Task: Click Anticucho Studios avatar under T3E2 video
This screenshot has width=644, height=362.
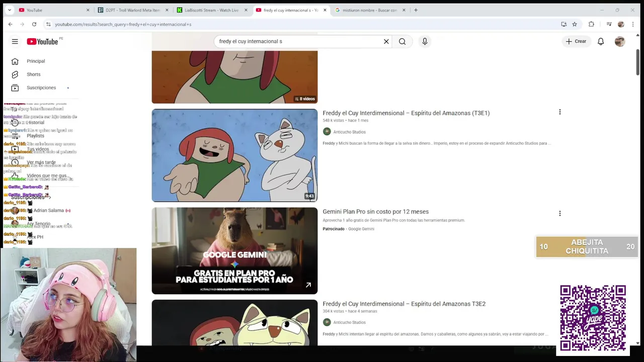Action: click(327, 322)
